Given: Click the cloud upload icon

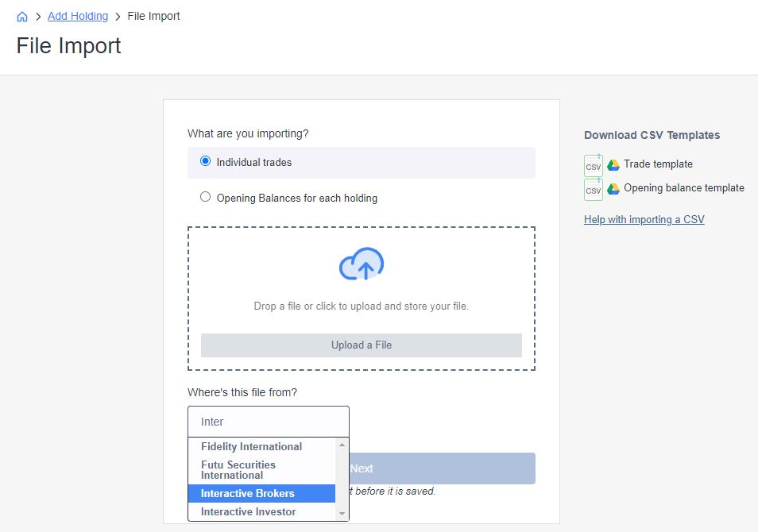Looking at the screenshot, I should (x=362, y=264).
